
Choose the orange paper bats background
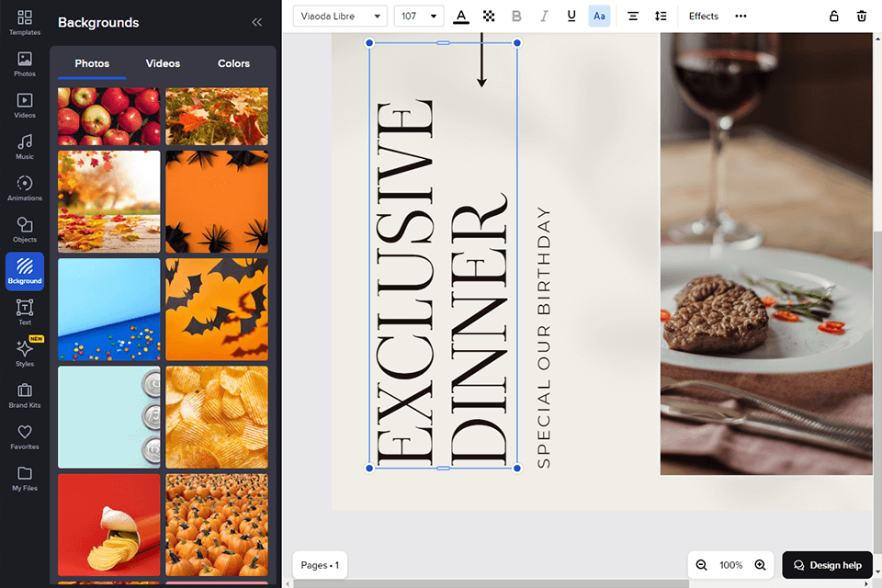[217, 309]
